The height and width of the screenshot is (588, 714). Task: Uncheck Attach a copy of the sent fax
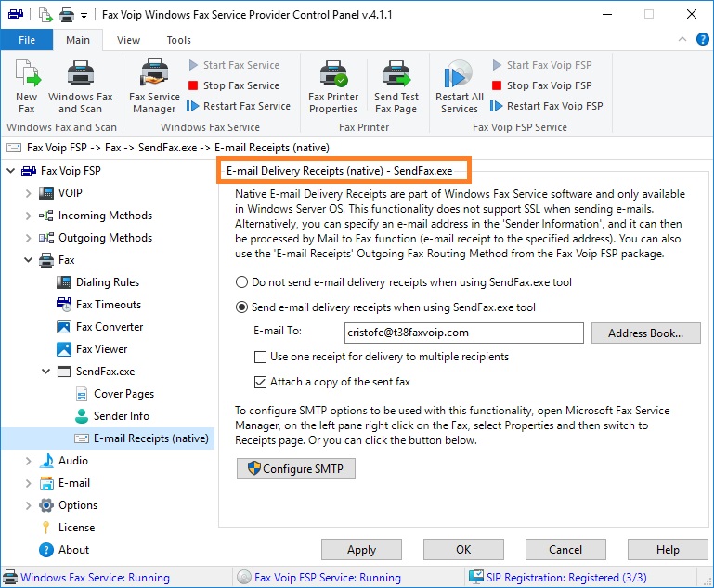tap(260, 382)
